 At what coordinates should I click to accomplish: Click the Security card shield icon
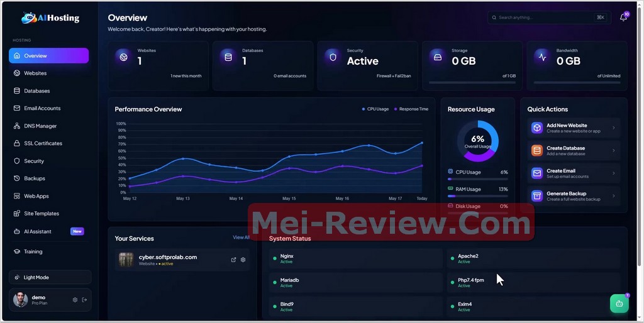pos(333,57)
